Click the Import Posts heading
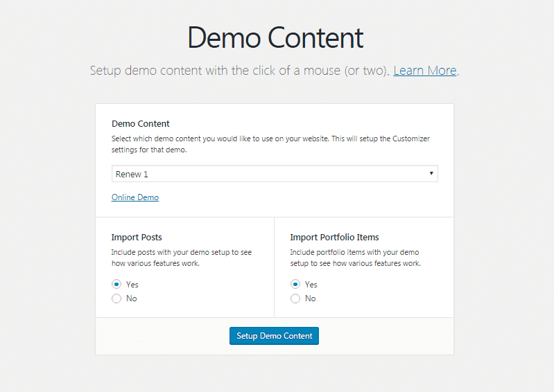The width and height of the screenshot is (554, 392). point(137,238)
